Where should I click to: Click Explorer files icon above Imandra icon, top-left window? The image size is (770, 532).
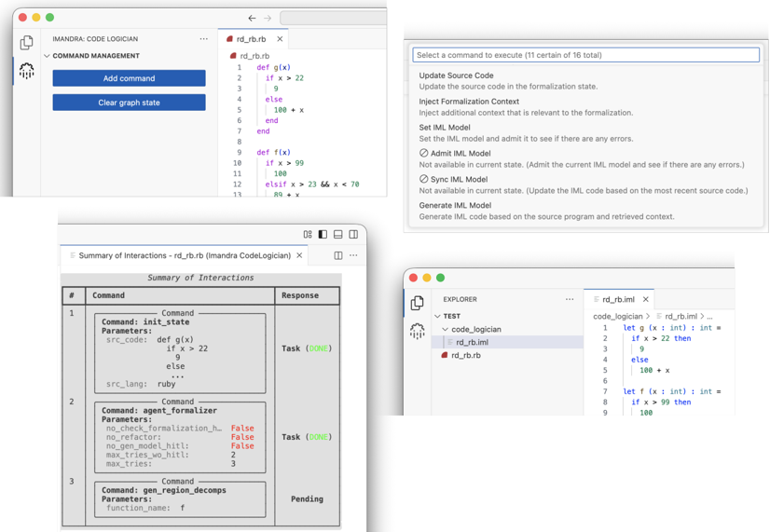(x=26, y=42)
